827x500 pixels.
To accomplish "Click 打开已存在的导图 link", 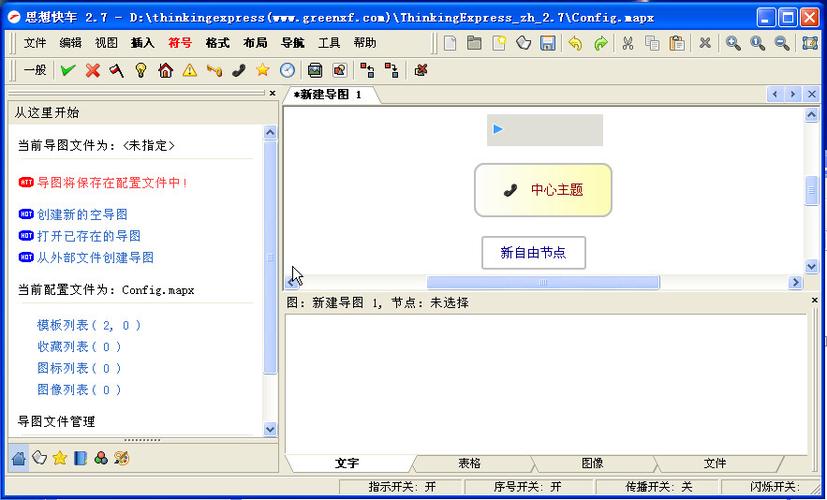I will pos(89,236).
